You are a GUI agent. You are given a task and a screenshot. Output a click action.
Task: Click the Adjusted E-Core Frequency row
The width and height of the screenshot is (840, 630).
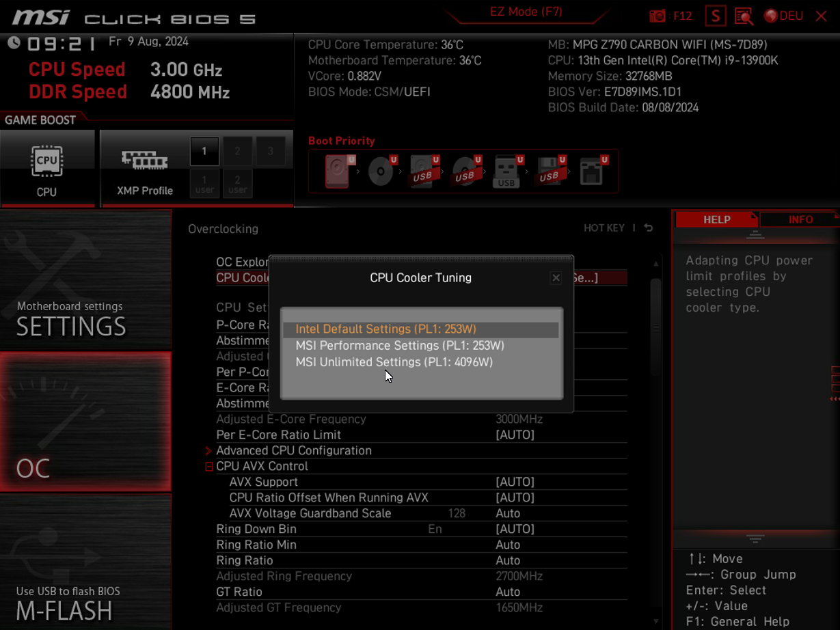(x=421, y=419)
